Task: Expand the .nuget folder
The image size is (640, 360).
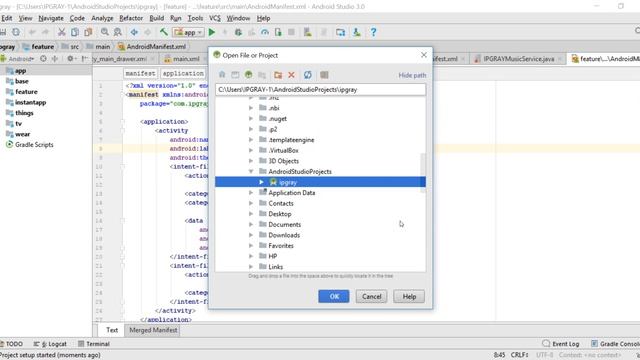Action: point(251,118)
